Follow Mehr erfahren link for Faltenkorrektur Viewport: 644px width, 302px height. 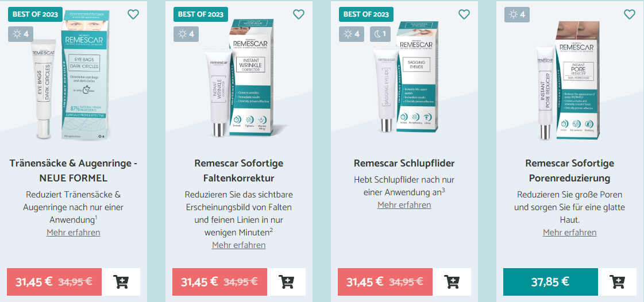[x=238, y=245]
